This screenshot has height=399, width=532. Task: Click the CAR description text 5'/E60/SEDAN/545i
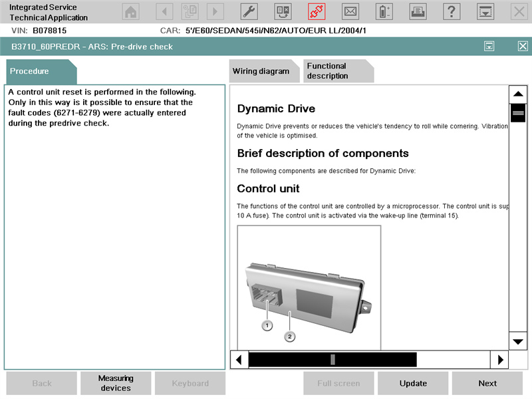[275, 31]
